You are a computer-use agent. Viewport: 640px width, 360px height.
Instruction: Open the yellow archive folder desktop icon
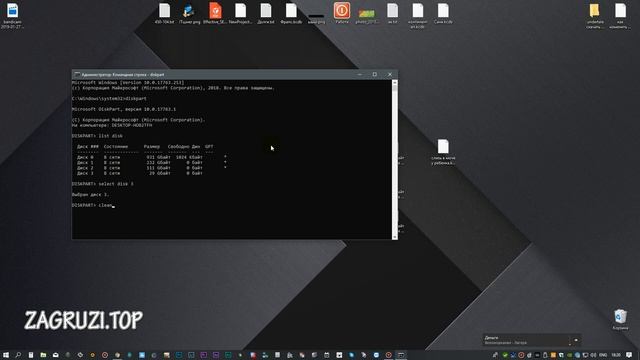595,16
